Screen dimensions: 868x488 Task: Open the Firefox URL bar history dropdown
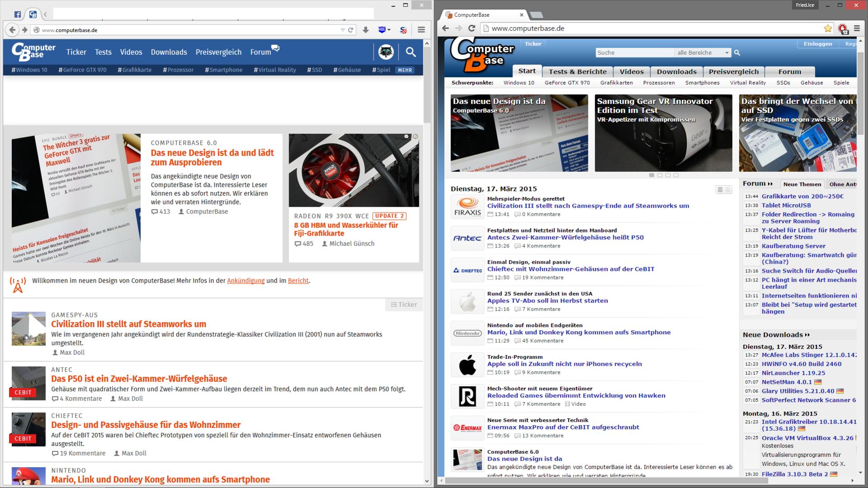(342, 30)
